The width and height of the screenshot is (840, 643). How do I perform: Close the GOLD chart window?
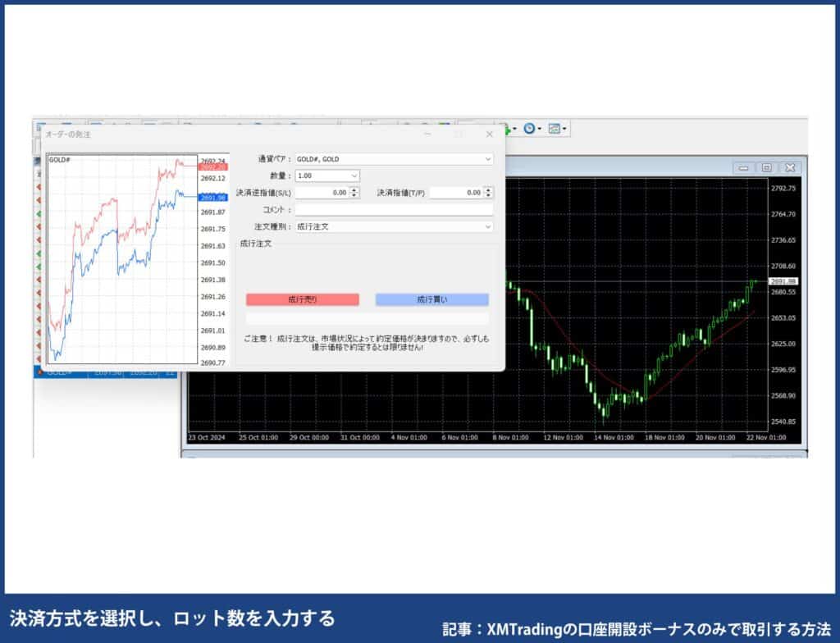[x=790, y=167]
